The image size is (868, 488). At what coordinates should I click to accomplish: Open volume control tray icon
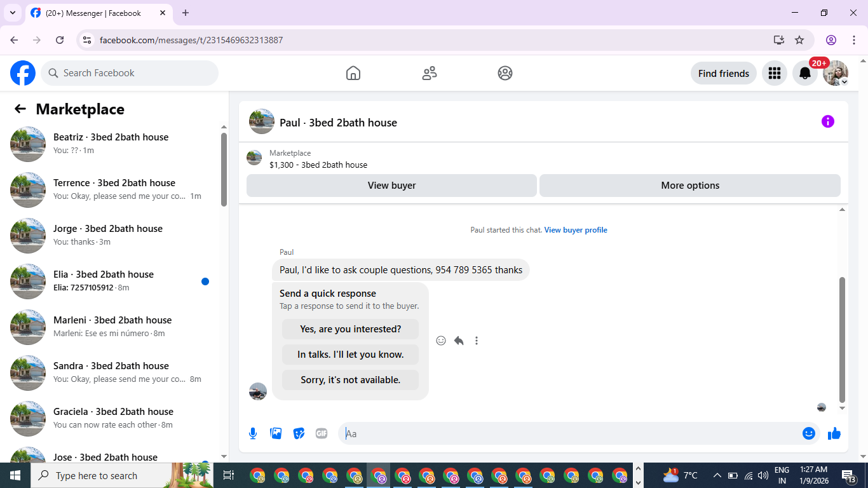point(763,475)
